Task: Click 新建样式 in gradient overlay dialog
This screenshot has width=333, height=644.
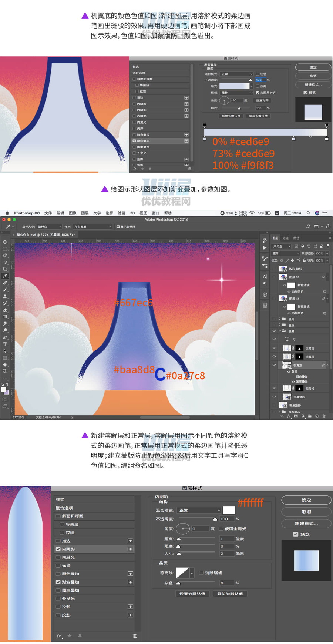Action: coord(313,85)
